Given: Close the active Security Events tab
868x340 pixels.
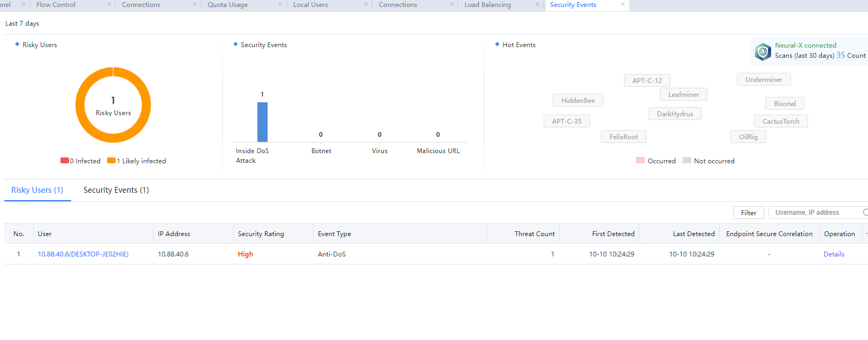Looking at the screenshot, I should pyautogui.click(x=623, y=4).
